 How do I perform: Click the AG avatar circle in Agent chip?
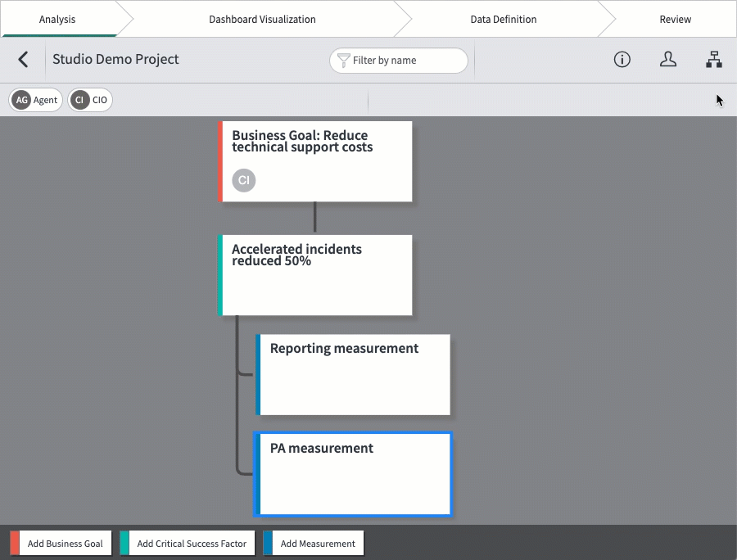point(21,100)
